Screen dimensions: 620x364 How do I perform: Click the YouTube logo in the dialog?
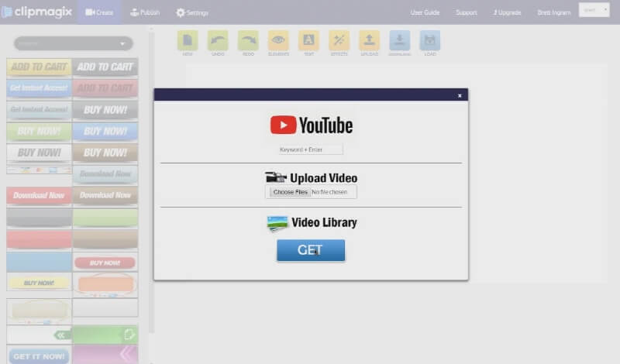(x=312, y=125)
